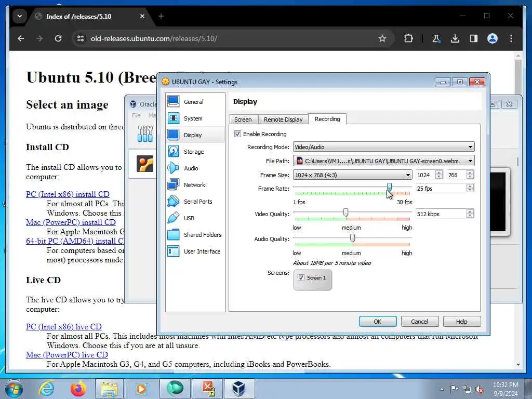Open Chrome's tab search chevron
Screen dimensions: 532x399
click(x=20, y=16)
